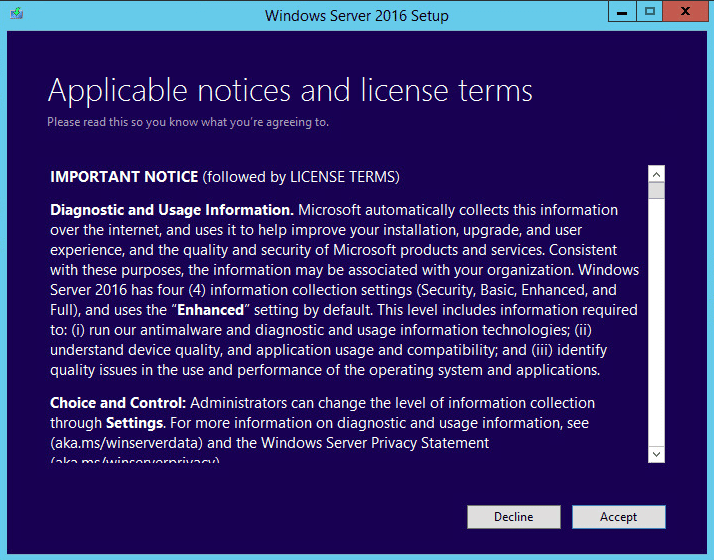This screenshot has width=714, height=560.
Task: Click the "Applicable notices and license terms" heading
Action: (290, 91)
